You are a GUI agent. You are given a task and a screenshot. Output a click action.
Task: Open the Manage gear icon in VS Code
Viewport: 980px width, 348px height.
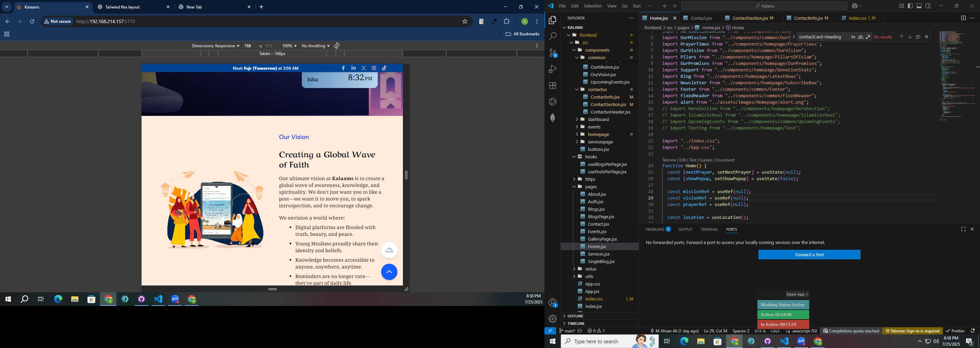(x=552, y=319)
